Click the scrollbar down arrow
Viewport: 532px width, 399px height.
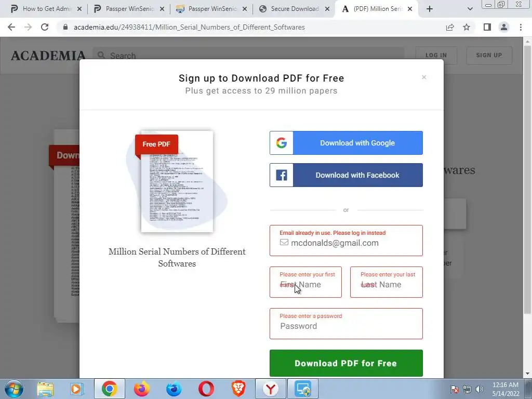pyautogui.click(x=528, y=374)
